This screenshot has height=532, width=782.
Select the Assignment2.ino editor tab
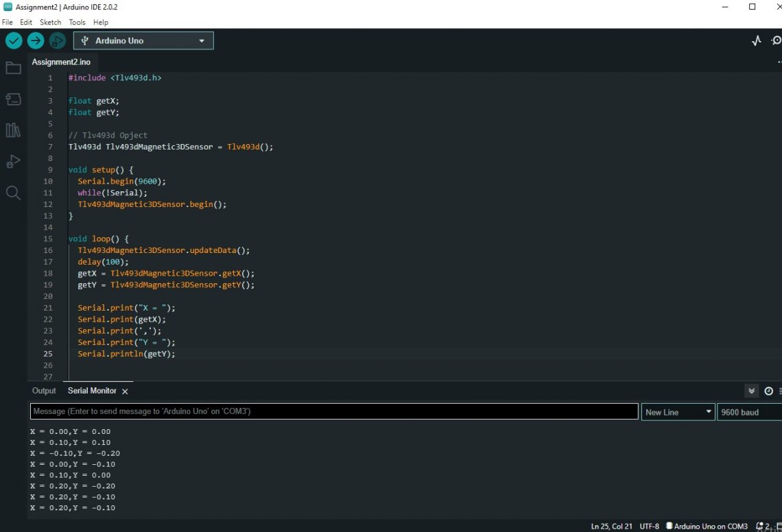(x=61, y=62)
